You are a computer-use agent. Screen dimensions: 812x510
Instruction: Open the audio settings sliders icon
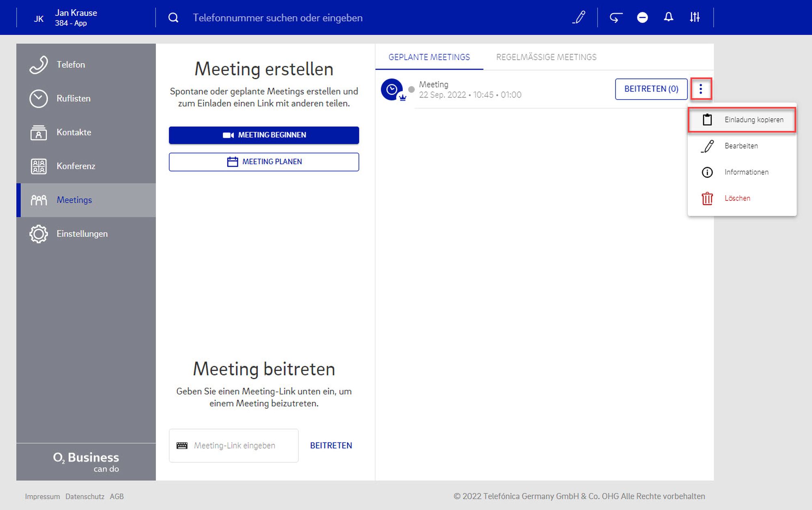pyautogui.click(x=695, y=17)
